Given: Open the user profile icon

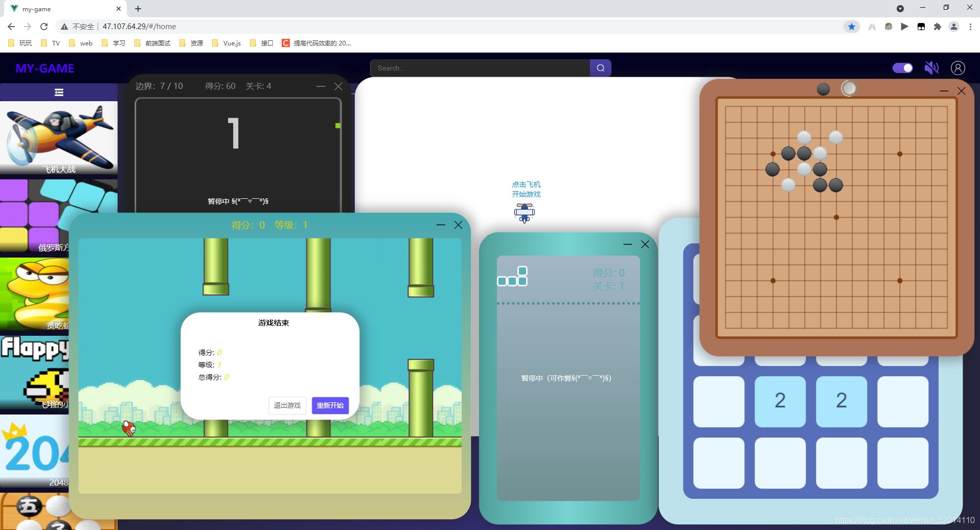Looking at the screenshot, I should point(958,68).
